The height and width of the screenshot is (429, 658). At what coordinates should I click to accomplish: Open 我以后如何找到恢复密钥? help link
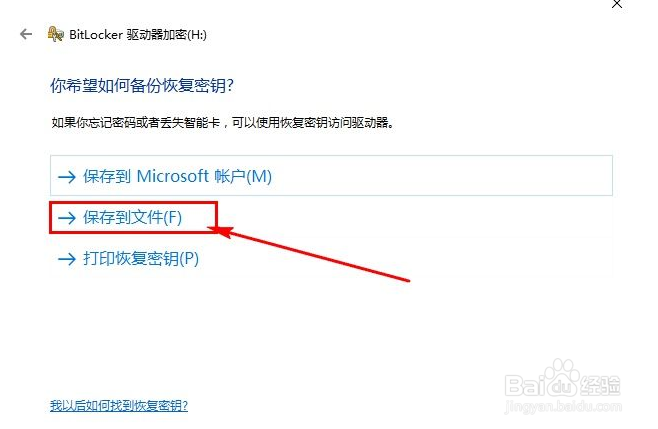click(x=119, y=405)
